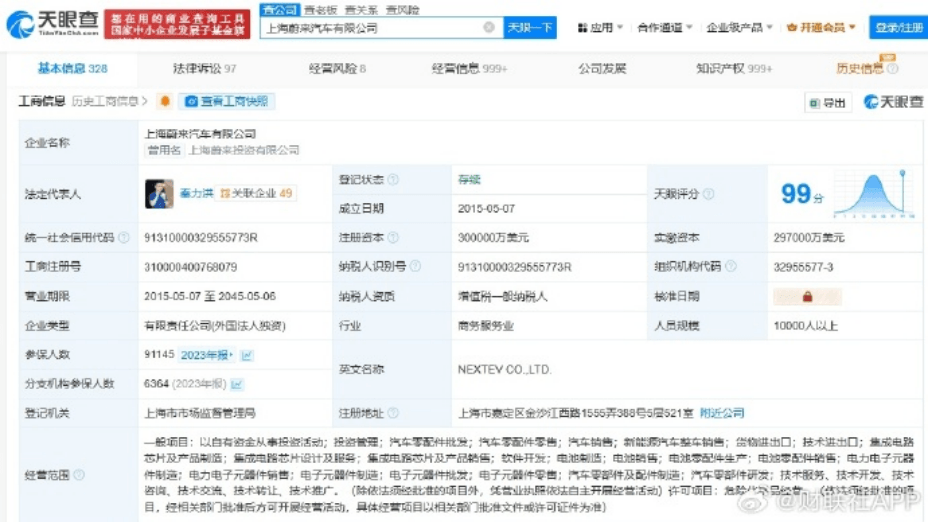Click the 上海市市场监督管理局 registration authority
929x522 pixels.
(200, 413)
